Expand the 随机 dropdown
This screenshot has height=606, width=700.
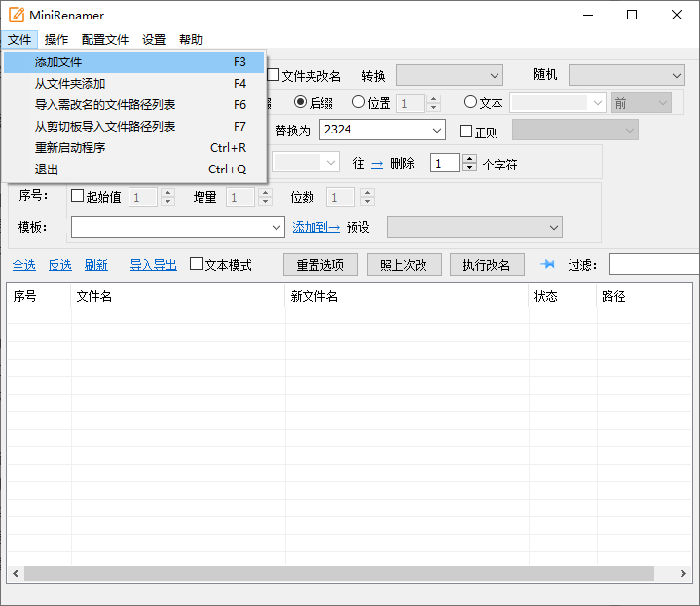click(626, 75)
